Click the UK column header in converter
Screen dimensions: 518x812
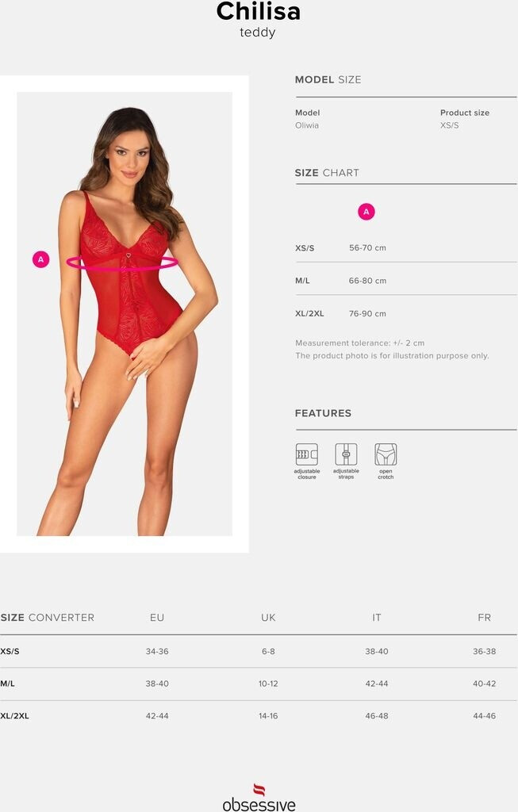(x=268, y=618)
